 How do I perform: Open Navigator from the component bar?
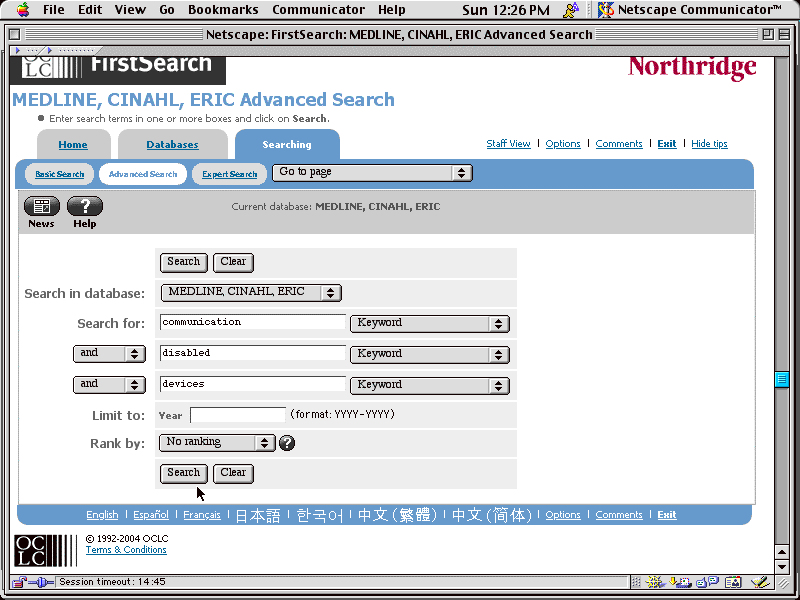click(x=655, y=582)
